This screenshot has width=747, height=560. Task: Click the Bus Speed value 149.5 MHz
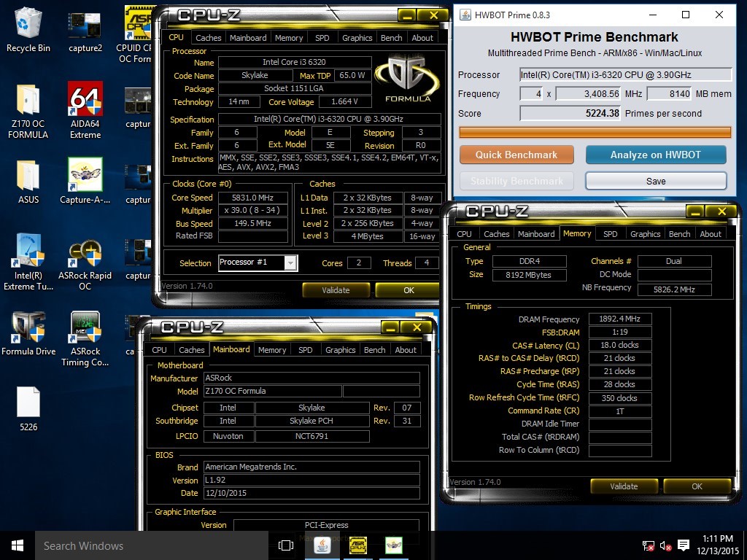tap(252, 223)
